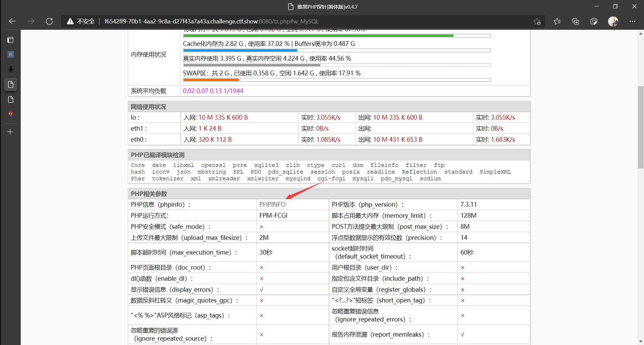Click the 内存使用状况 row label
Viewport: 644px width, 345px height.
(149, 55)
